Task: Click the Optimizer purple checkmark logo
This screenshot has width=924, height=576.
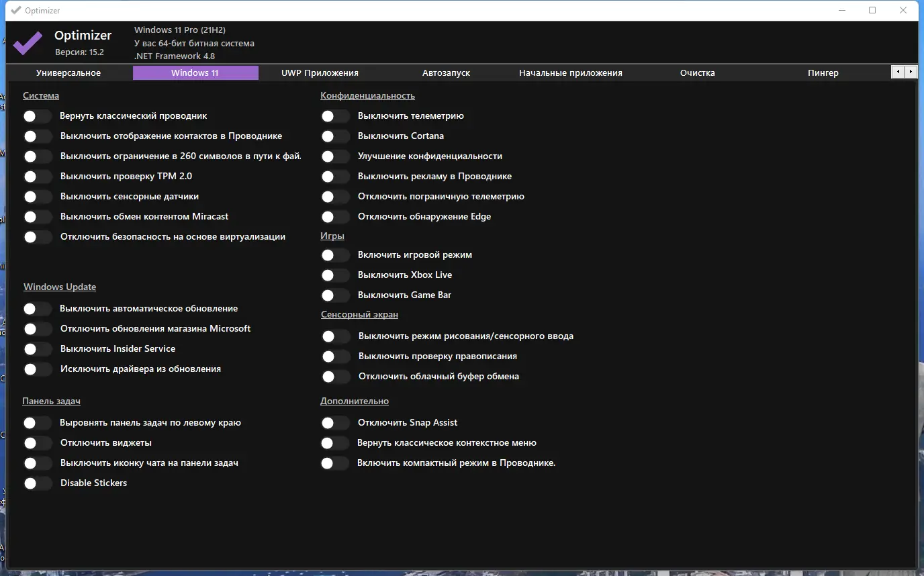Action: [x=28, y=42]
